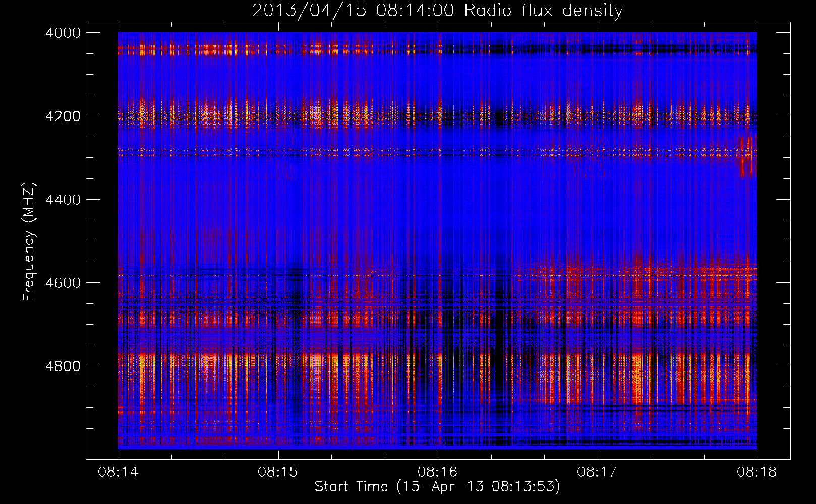Click the 08:18 time axis label
This screenshot has height=504, width=816.
click(x=757, y=472)
